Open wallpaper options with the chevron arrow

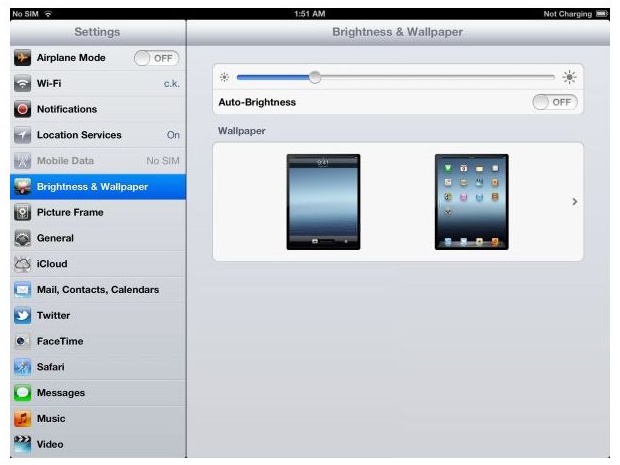tap(575, 202)
